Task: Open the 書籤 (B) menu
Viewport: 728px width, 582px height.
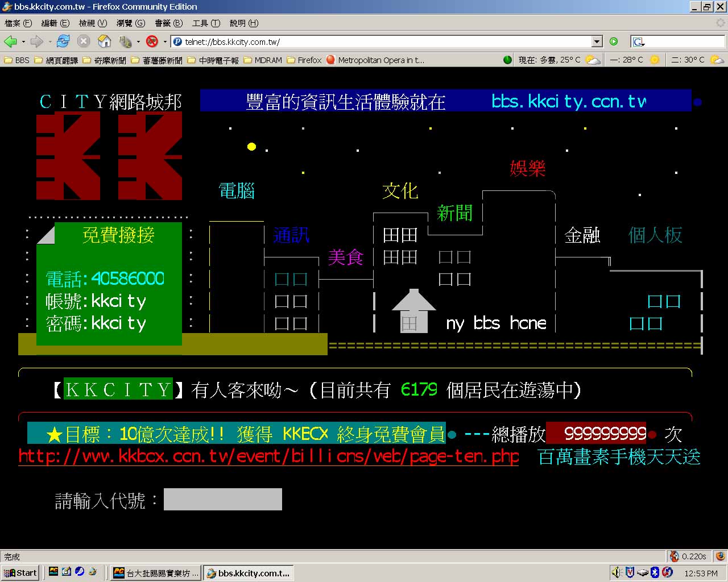Action: (x=169, y=23)
